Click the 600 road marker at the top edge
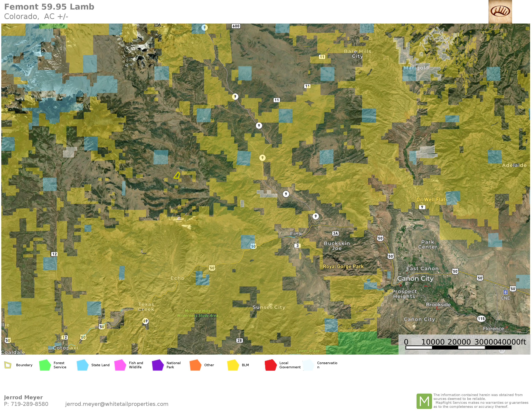This screenshot has width=532, height=411. 236,26
